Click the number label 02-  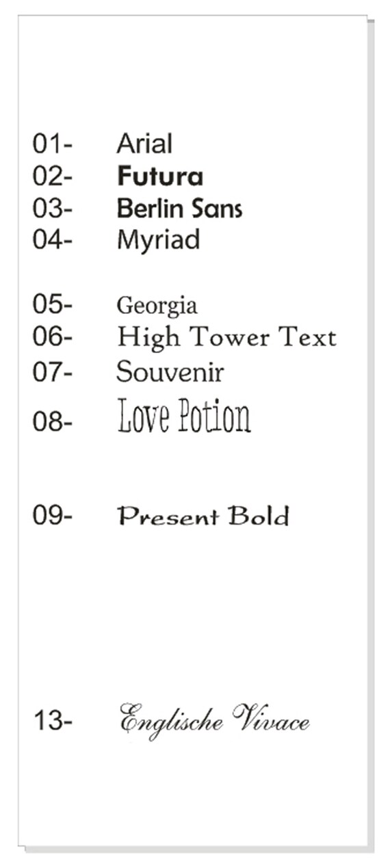52,176
